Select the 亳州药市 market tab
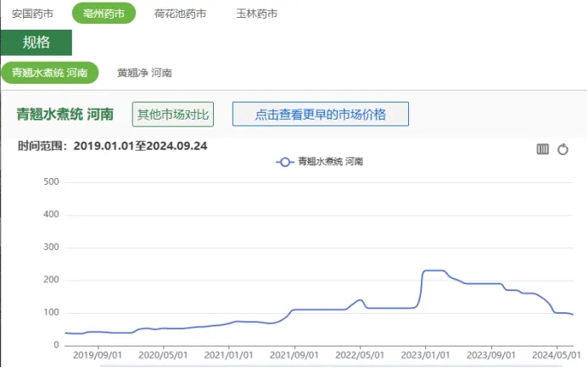Image resolution: width=588 pixels, height=368 pixels. (104, 13)
